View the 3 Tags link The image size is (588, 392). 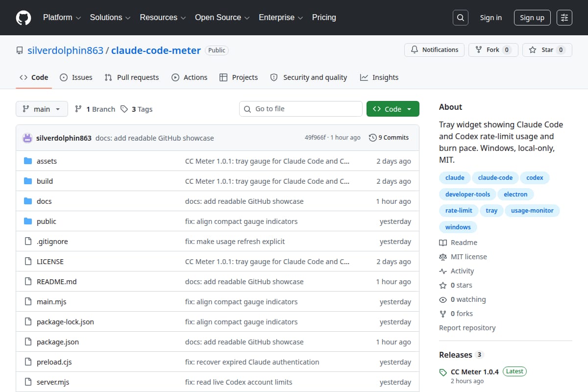(137, 109)
